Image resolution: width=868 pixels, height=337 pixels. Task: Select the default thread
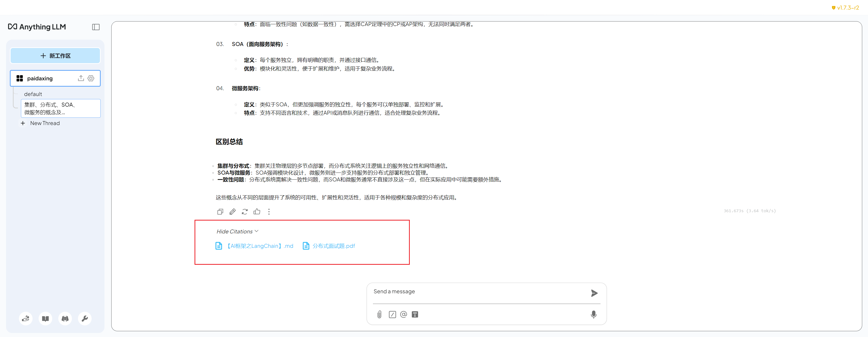[x=33, y=94]
